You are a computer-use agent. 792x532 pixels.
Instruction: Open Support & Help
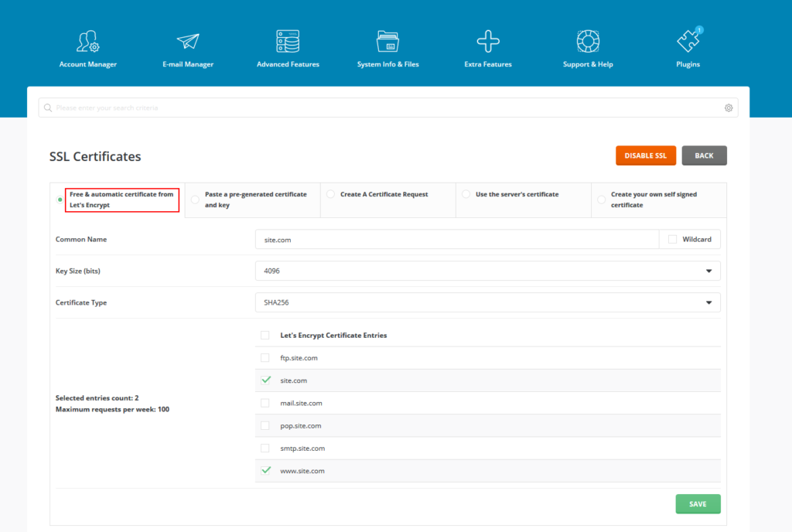point(588,46)
